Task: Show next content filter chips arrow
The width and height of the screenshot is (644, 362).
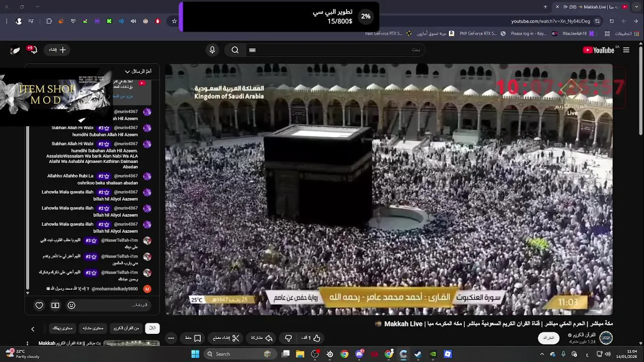Action: coord(33,329)
